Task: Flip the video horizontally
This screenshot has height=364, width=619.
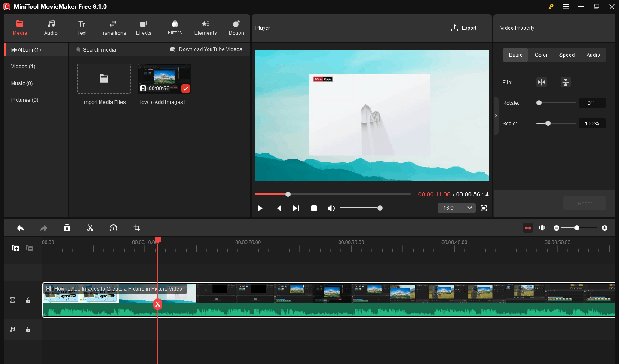Action: [x=542, y=82]
